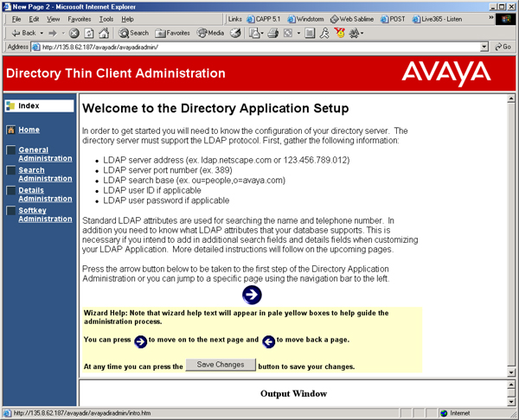Open the POST link bookmark

(393, 19)
